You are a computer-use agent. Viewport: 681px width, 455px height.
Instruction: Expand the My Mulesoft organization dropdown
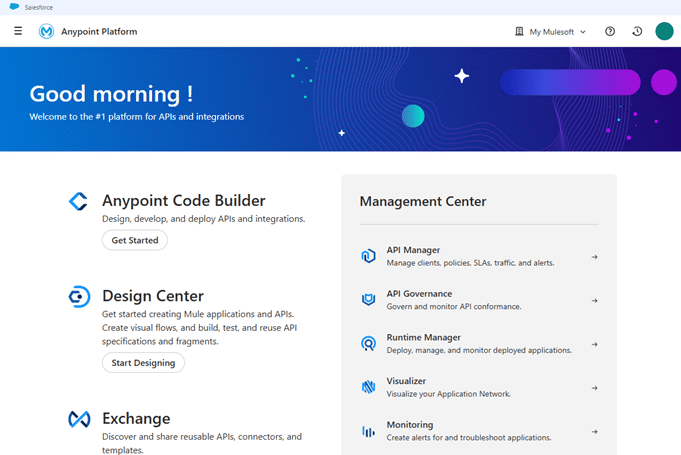pos(550,31)
